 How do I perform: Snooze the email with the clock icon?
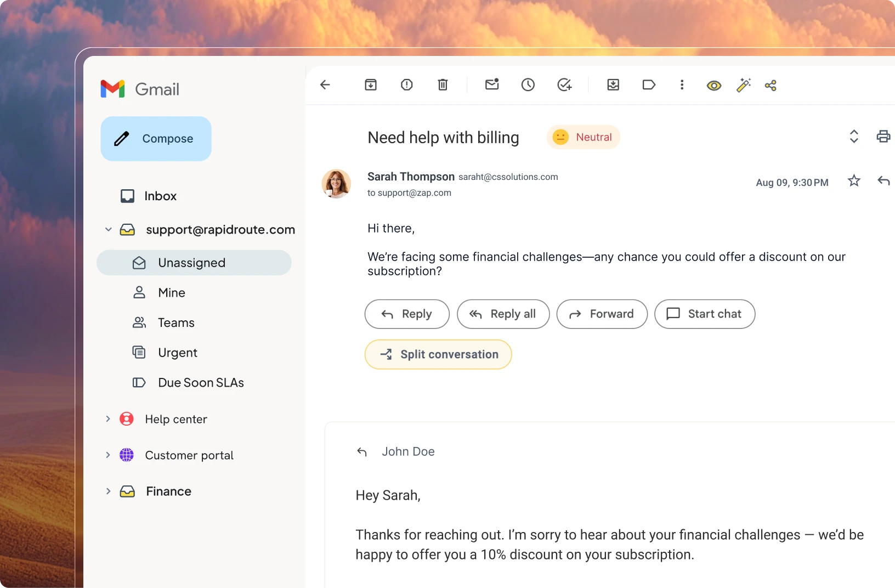tap(528, 84)
